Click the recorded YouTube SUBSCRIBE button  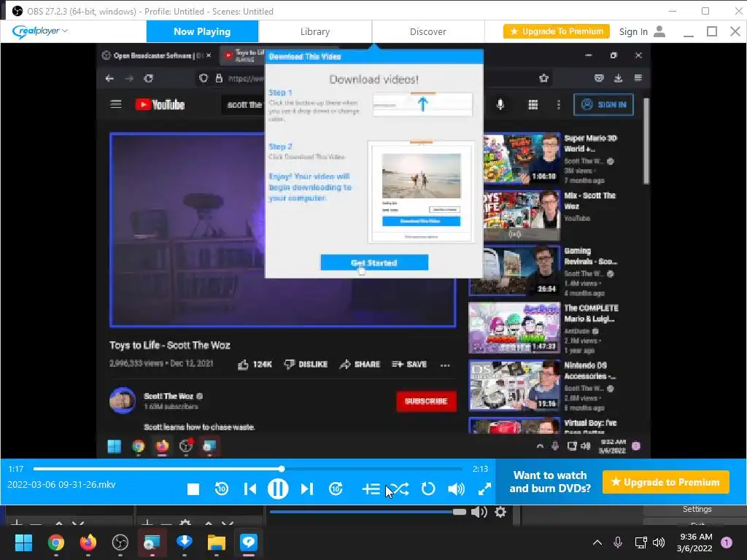point(426,401)
